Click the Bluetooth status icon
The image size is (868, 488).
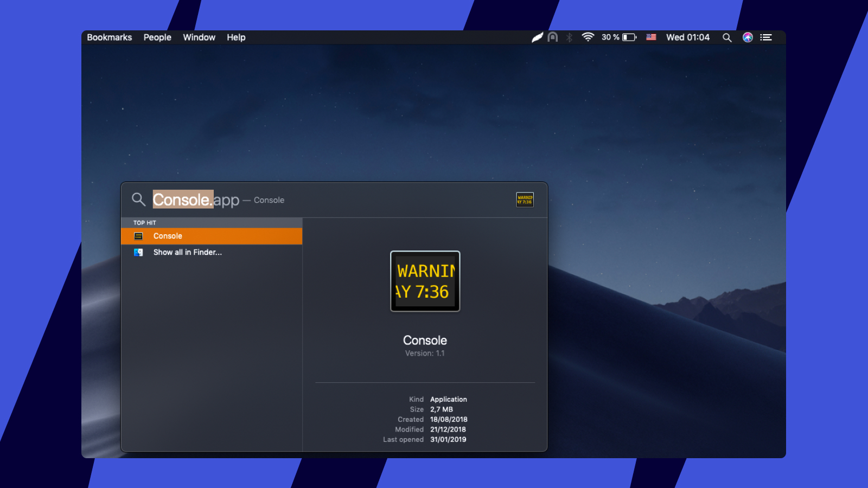tap(570, 37)
